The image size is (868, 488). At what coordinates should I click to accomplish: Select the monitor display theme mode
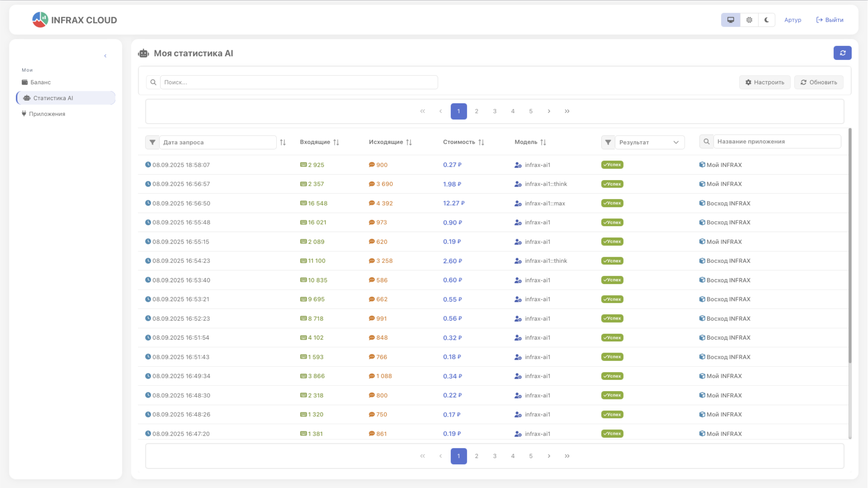[x=731, y=20]
